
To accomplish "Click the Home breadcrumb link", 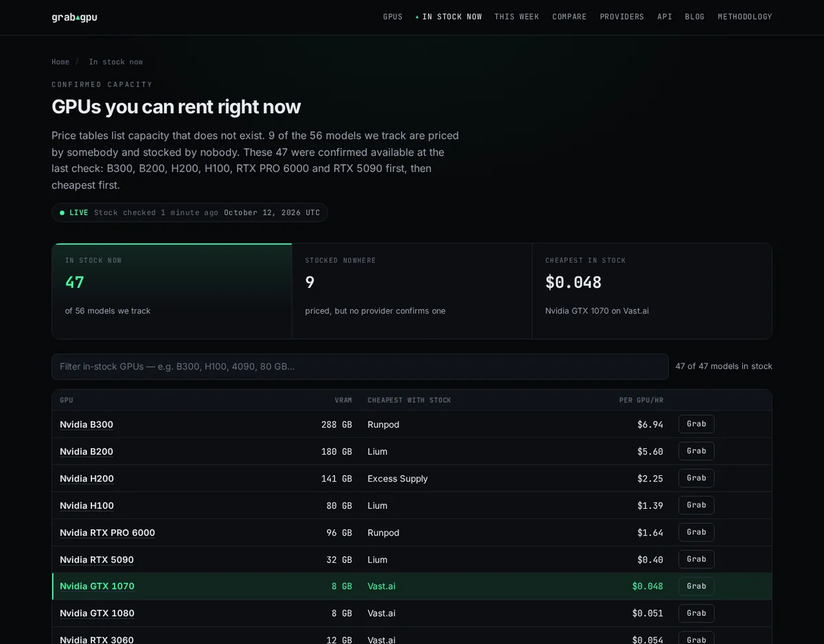I will (60, 62).
